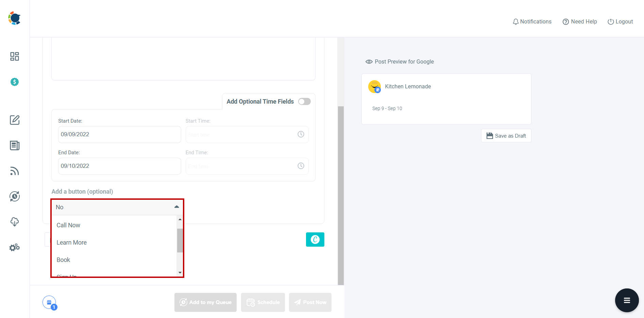Open the Dashboard grid icon

[14, 56]
